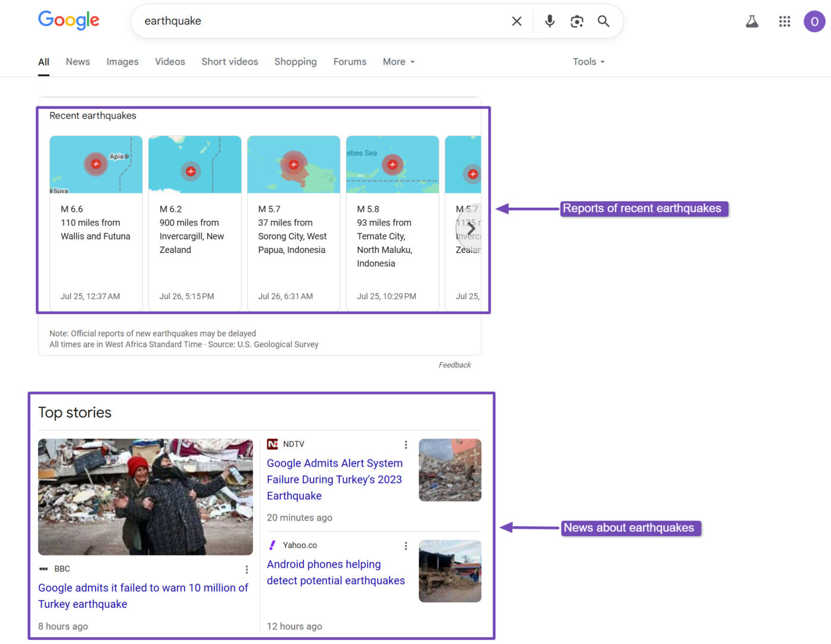This screenshot has height=644, width=831.
Task: Click the M 6.6 earthquake map marker
Action: click(96, 164)
